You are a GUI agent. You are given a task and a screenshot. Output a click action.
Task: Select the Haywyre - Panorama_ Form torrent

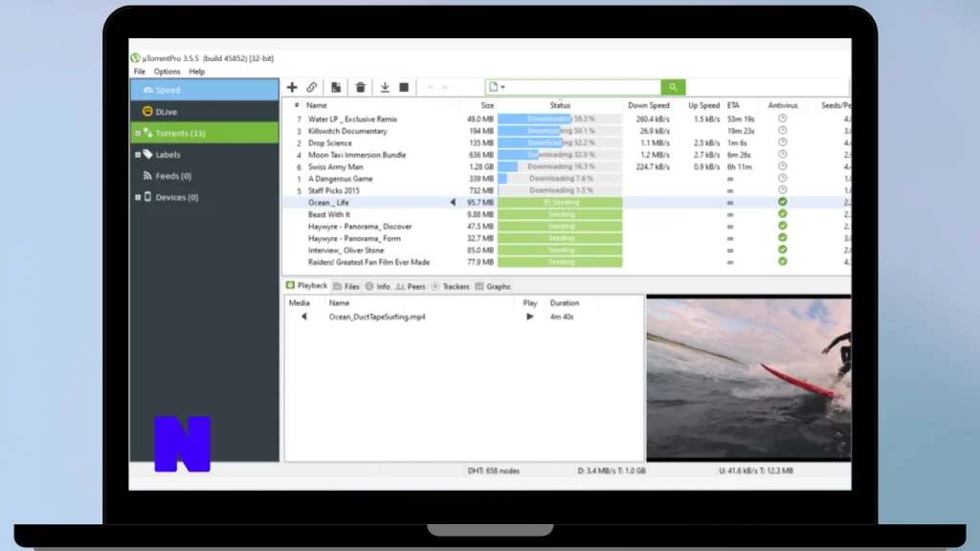pyautogui.click(x=354, y=238)
